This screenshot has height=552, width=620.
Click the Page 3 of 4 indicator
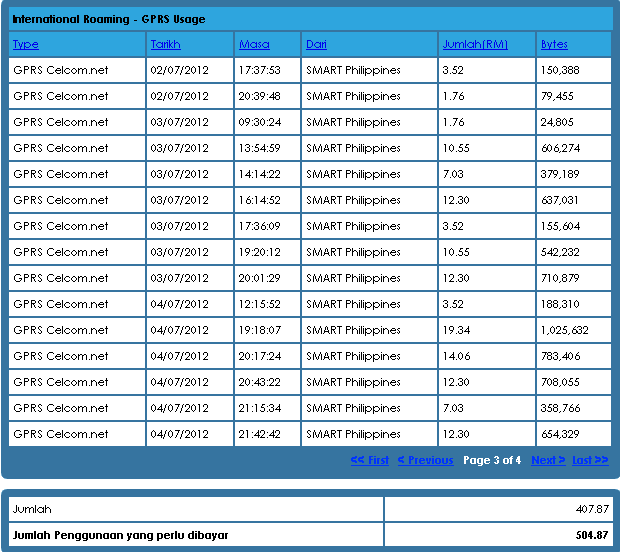click(x=492, y=460)
